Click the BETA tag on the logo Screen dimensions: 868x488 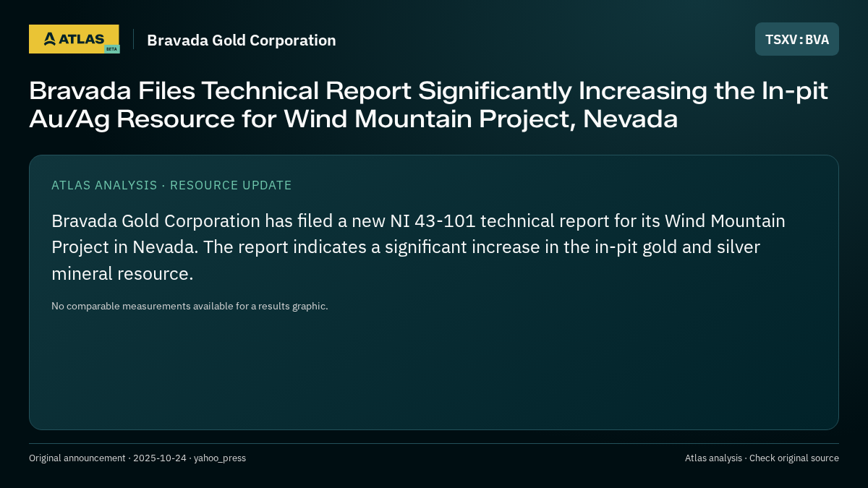coord(111,49)
